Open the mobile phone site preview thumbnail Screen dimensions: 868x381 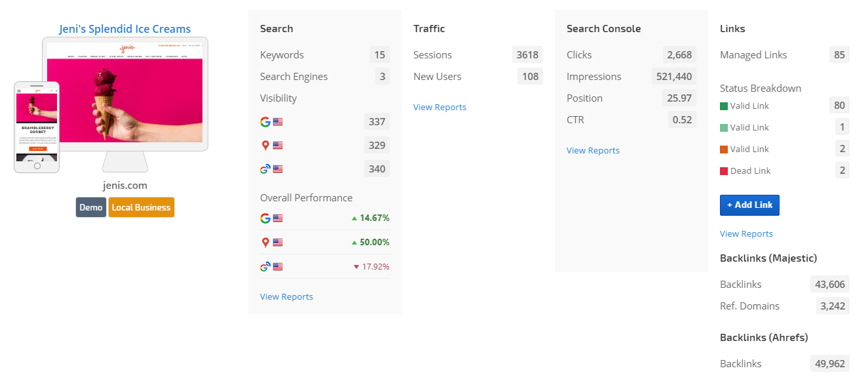37,127
